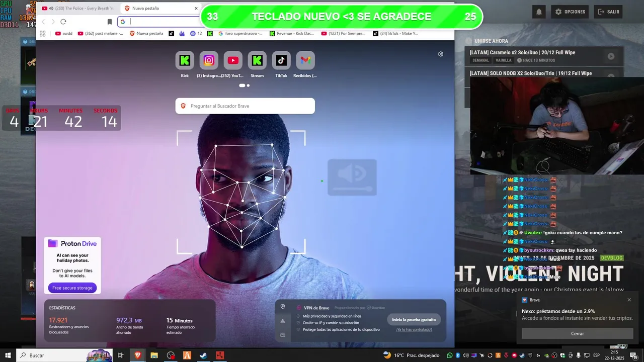Open the post malone bookmark
Screen dimensions: 644x362
click(x=101, y=34)
